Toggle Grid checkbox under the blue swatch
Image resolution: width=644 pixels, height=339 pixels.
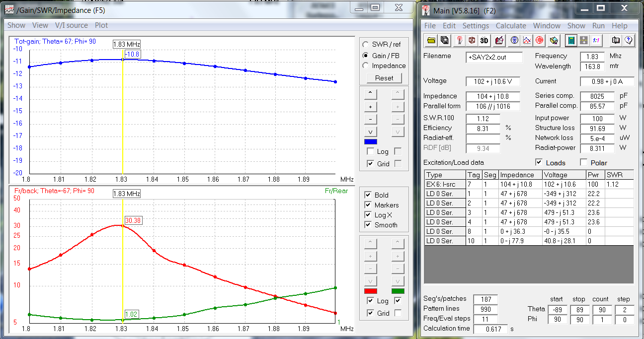[370, 163]
